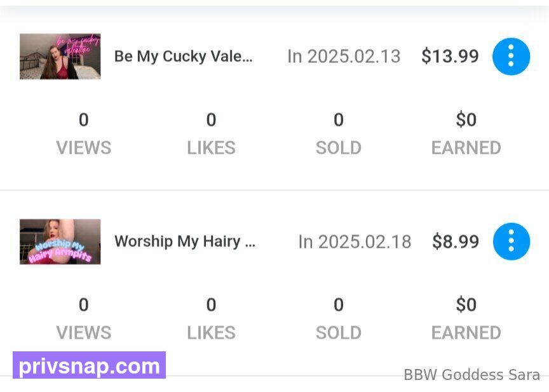Click the BBW Goddess Sara label
Viewport: 549px width, 392px height.
[471, 375]
